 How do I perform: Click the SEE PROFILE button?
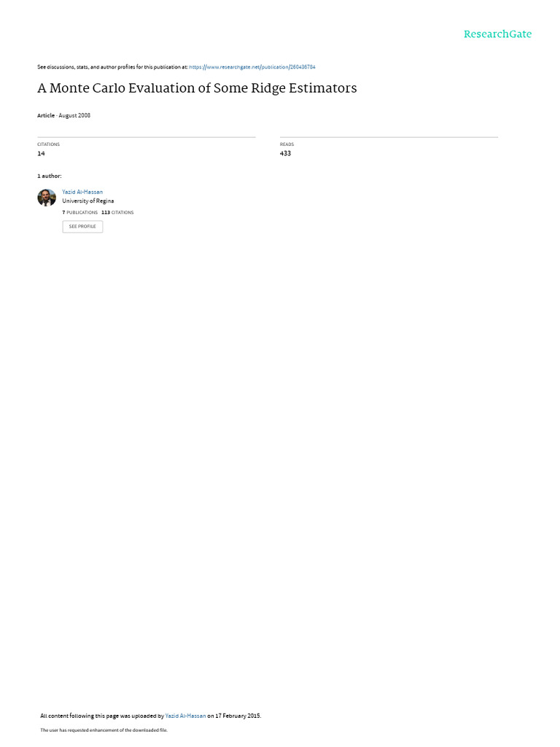click(x=82, y=226)
